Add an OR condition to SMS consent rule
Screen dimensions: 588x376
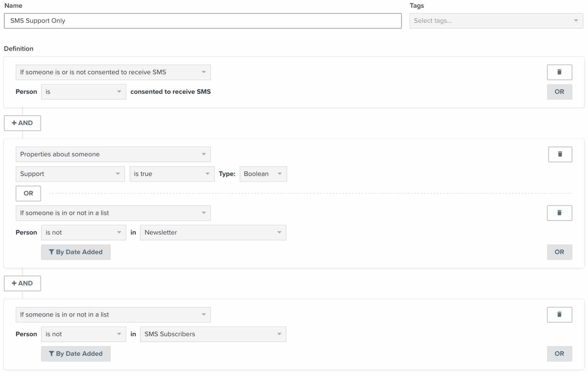click(559, 92)
